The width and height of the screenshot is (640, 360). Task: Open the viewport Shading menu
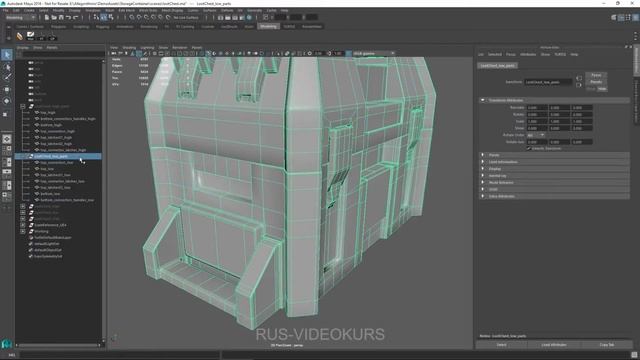(x=129, y=48)
